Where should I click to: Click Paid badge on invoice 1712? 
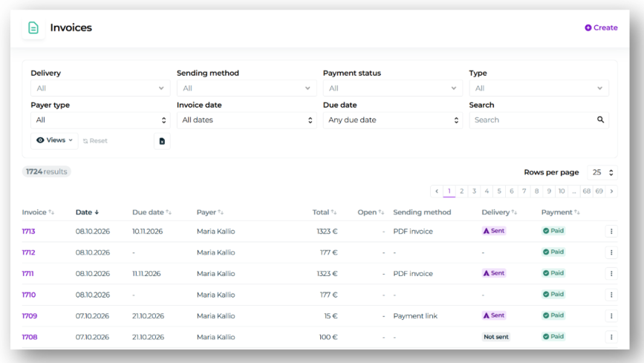pos(553,252)
